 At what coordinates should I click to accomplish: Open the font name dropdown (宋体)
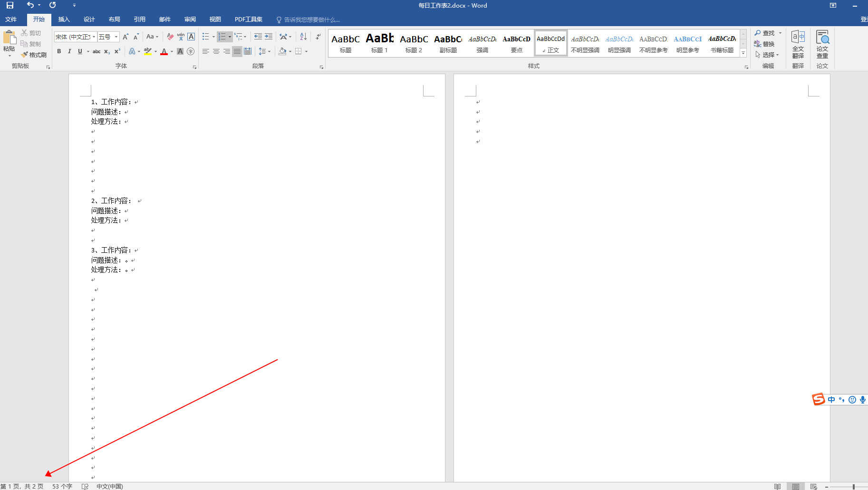pos(94,37)
